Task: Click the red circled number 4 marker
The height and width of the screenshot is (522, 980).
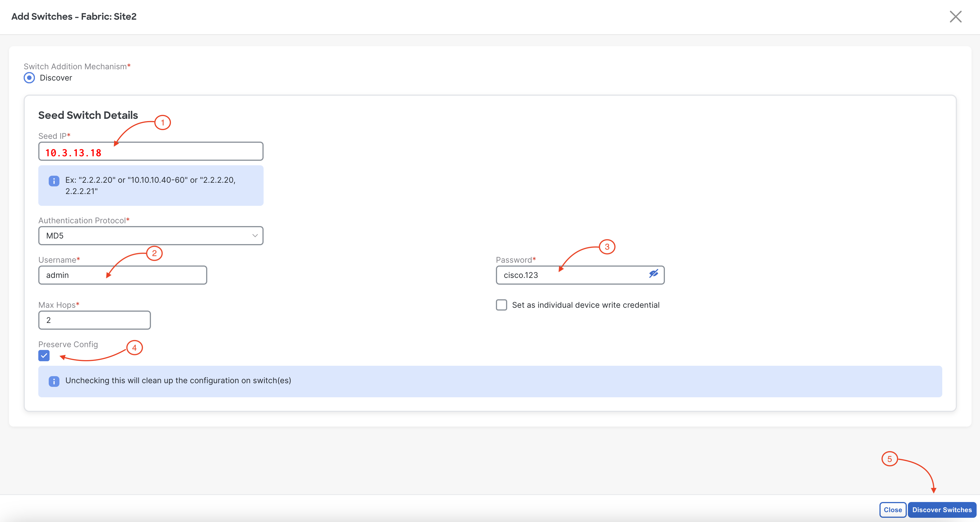Action: [134, 348]
